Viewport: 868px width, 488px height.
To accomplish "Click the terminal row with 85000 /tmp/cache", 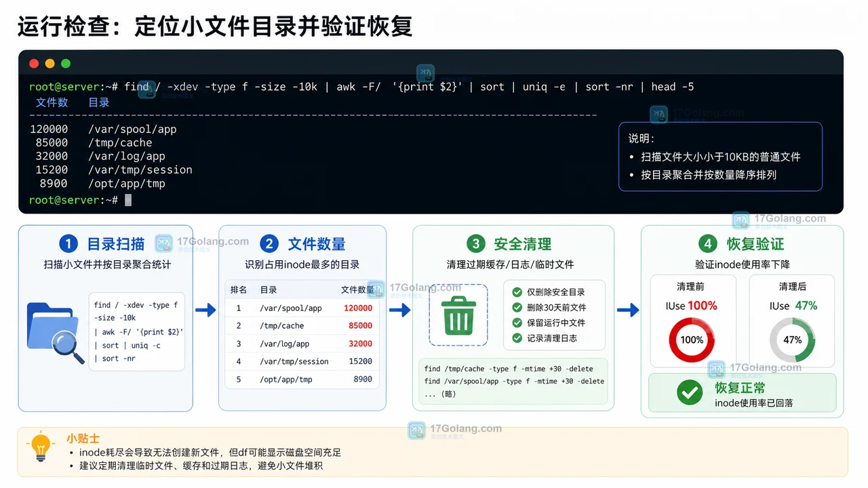I will pyautogui.click(x=94, y=142).
